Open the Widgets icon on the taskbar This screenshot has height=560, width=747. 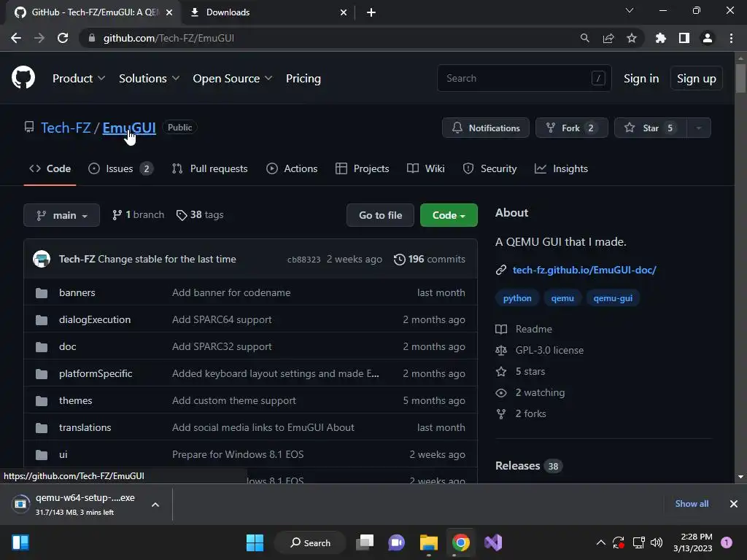pyautogui.click(x=20, y=542)
